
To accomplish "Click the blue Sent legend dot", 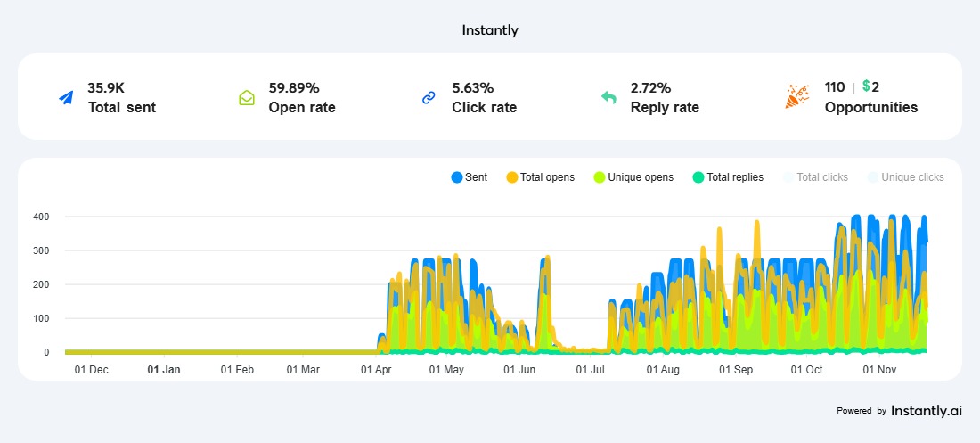I will click(x=457, y=177).
